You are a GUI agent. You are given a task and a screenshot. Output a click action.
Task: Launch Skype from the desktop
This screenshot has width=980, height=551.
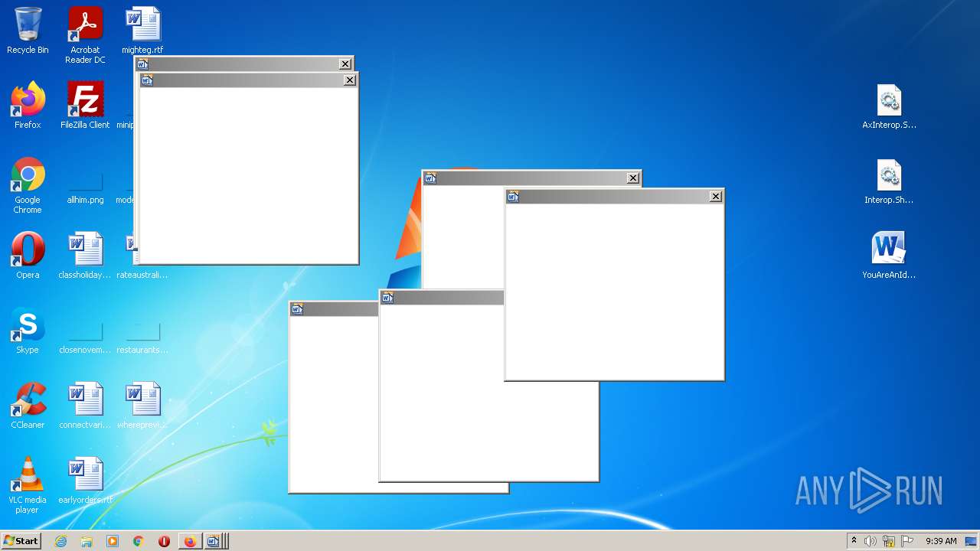(x=28, y=331)
